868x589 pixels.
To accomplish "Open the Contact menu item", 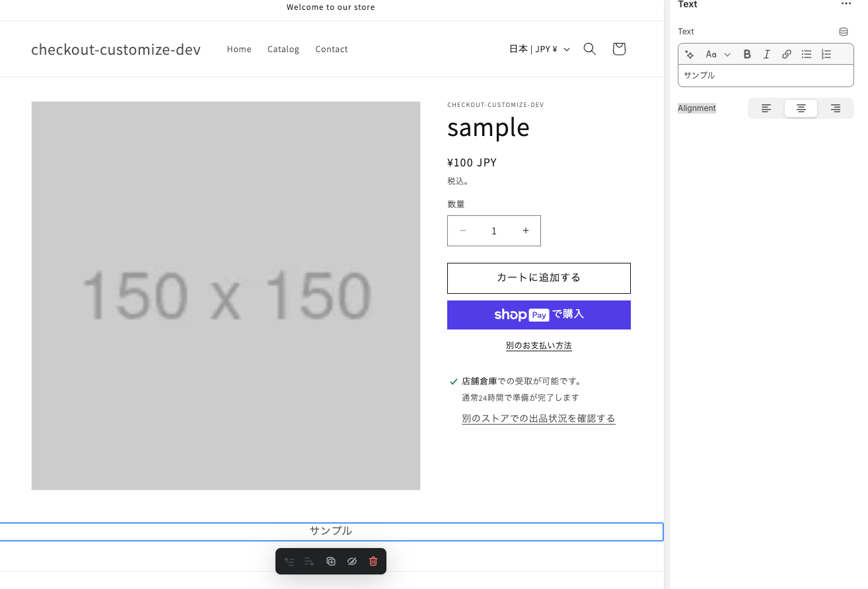I will 332,49.
